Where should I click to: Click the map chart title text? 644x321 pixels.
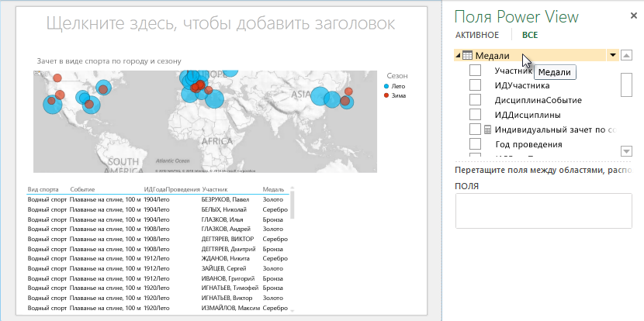tap(109, 61)
